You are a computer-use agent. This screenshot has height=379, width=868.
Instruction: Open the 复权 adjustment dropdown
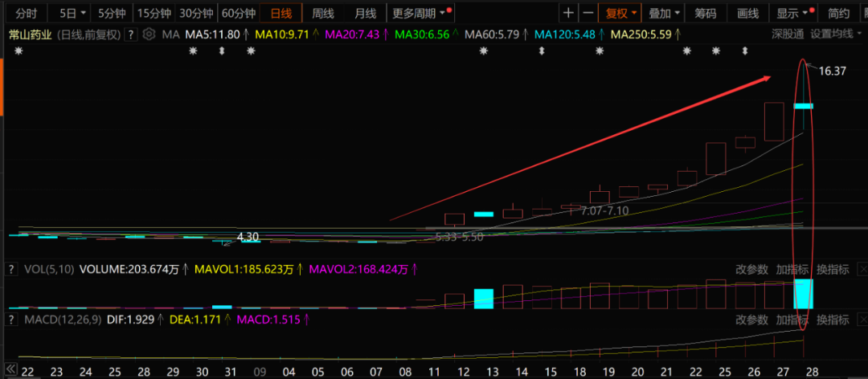(x=620, y=14)
